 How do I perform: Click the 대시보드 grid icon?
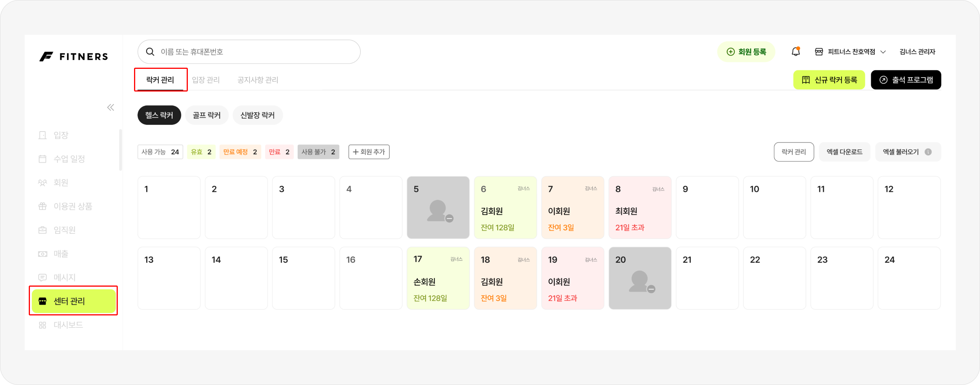43,325
